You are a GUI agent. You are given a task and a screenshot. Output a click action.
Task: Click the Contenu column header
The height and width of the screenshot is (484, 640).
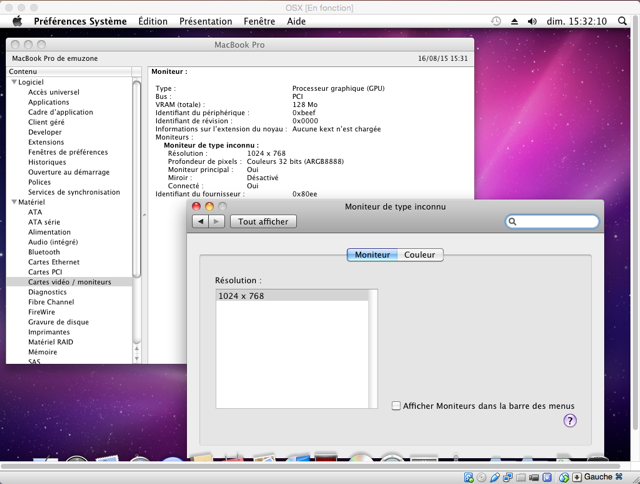tap(69, 71)
